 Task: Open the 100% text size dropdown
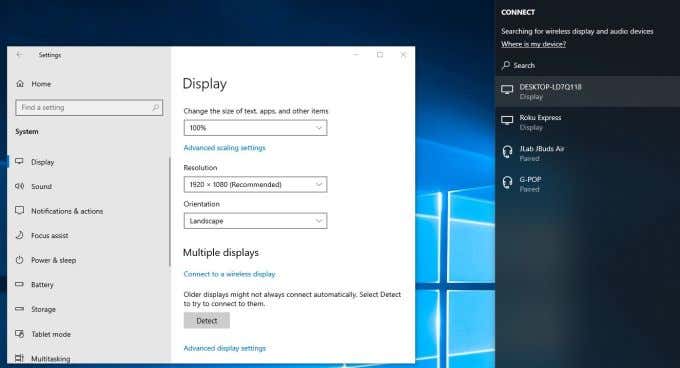pyautogui.click(x=255, y=128)
